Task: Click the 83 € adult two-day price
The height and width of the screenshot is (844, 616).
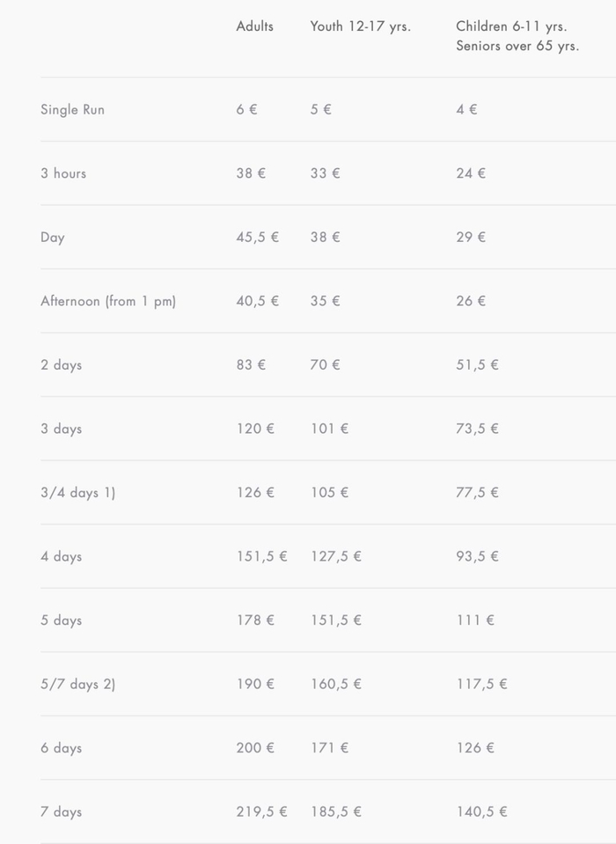Action: [x=251, y=365]
